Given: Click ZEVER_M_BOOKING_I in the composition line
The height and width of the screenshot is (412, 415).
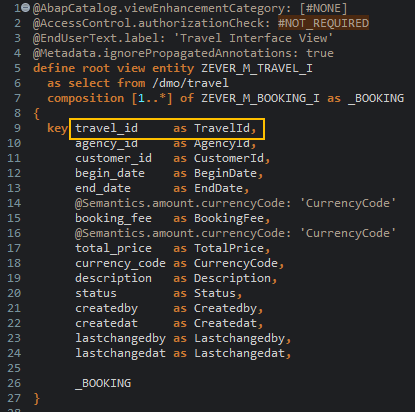Looking at the screenshot, I should click(260, 98).
